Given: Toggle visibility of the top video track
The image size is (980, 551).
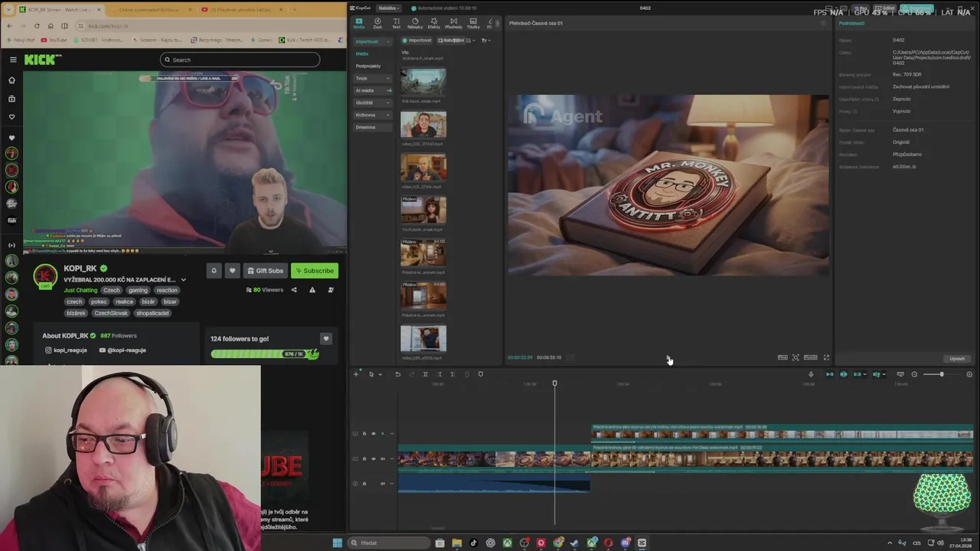Looking at the screenshot, I should [x=373, y=434].
